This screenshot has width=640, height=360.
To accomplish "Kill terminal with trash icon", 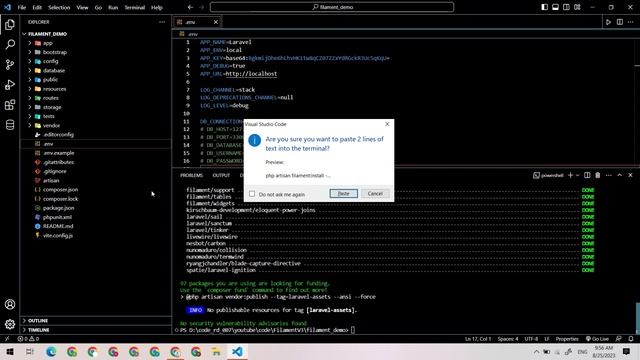I will click(598, 175).
